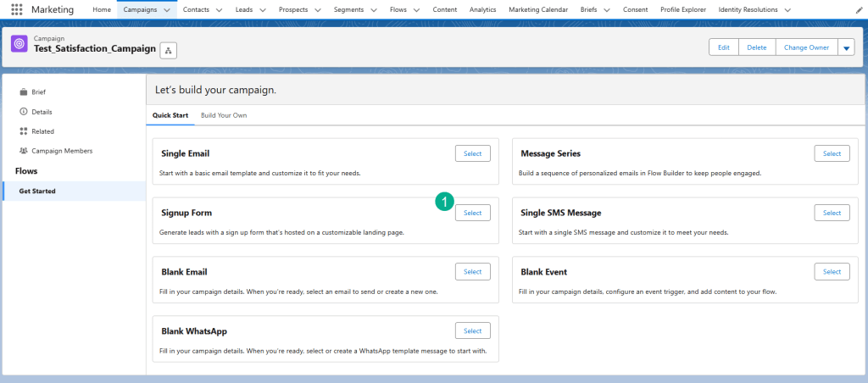Switch to the Build Your Own tab

224,115
